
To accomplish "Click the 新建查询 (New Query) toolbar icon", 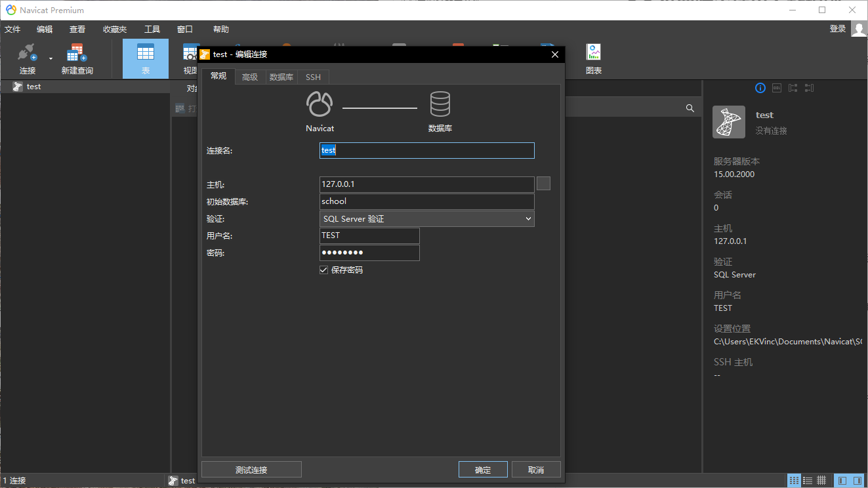I will tap(77, 52).
